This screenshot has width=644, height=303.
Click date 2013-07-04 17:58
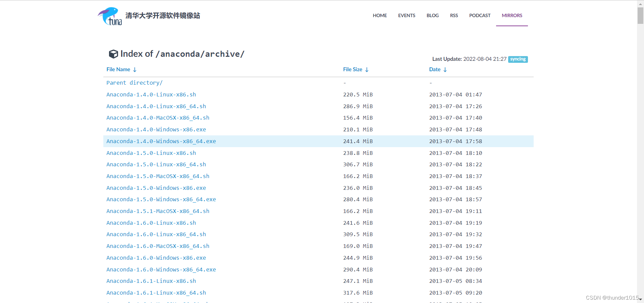pyautogui.click(x=455, y=141)
